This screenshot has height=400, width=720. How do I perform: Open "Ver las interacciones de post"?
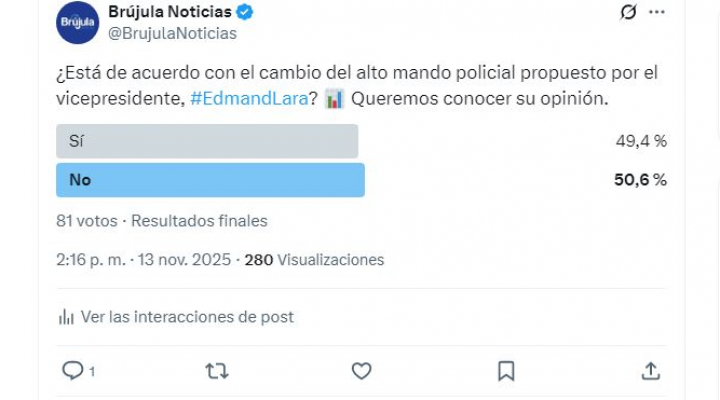[x=187, y=317]
